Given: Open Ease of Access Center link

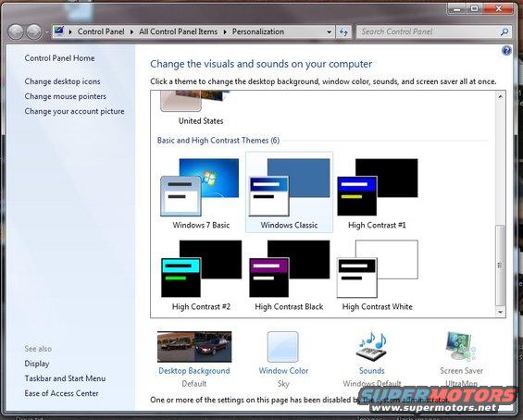Looking at the screenshot, I should click(x=61, y=393).
